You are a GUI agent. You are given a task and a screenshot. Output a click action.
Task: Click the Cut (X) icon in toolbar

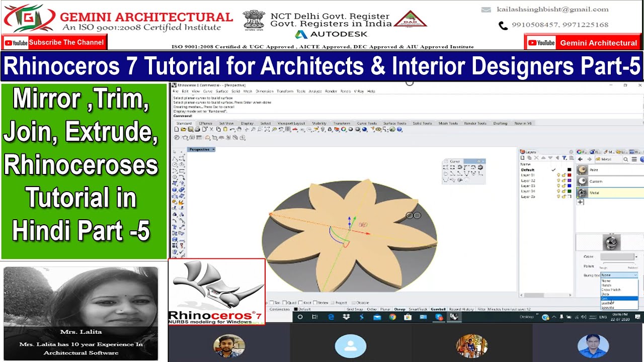click(x=211, y=129)
